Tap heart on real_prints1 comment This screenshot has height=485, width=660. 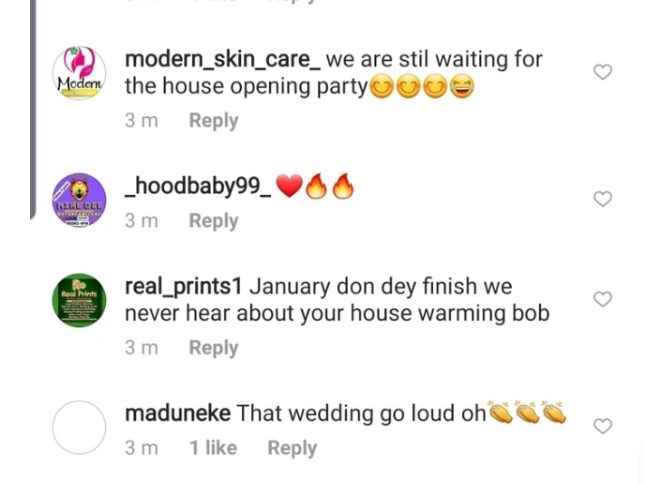point(603,299)
